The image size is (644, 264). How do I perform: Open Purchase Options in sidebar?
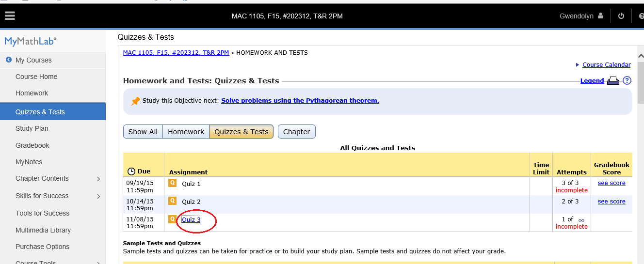point(43,247)
